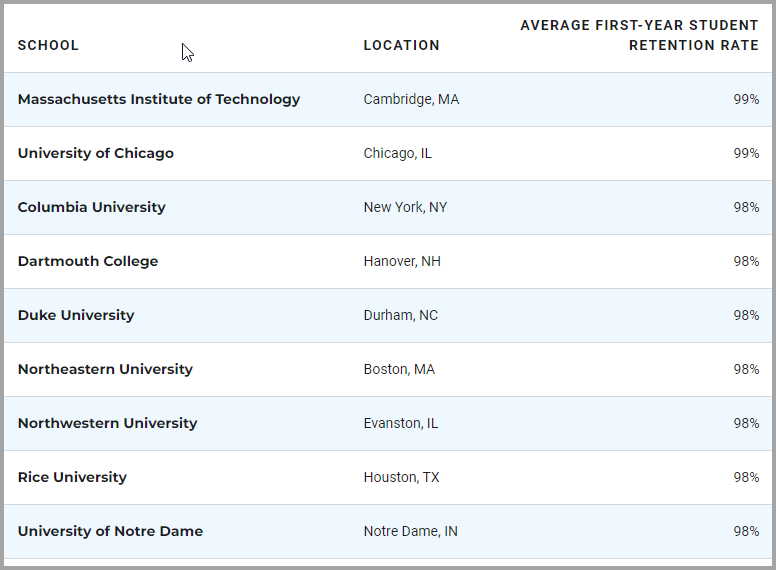Select the New York, NY location cell
The height and width of the screenshot is (570, 776).
[x=405, y=207]
